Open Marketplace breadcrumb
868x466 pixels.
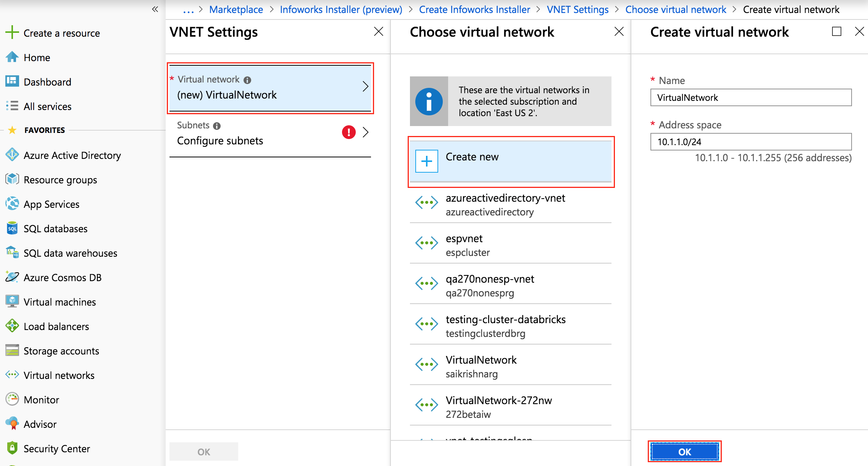[236, 10]
